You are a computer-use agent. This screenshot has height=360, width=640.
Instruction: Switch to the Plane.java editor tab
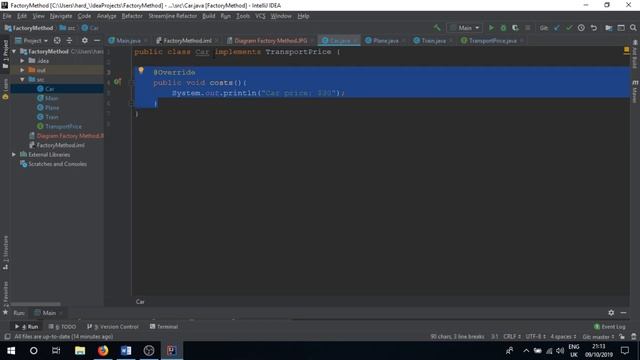385,40
